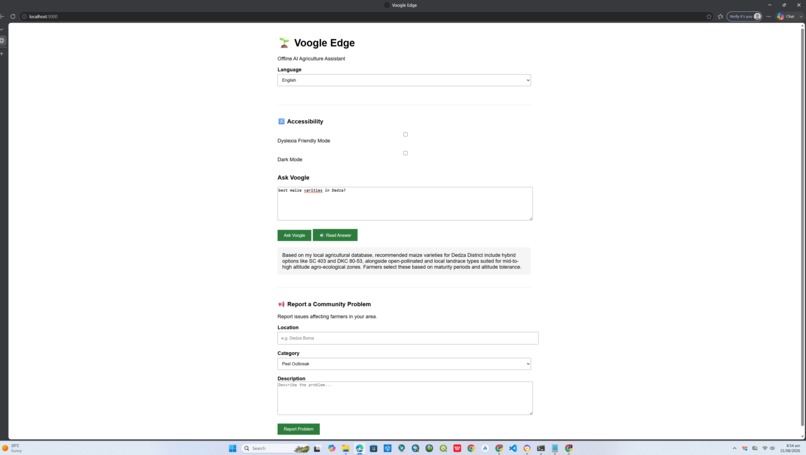
Task: Click the page vertical scrollbar
Action: (x=802, y=226)
